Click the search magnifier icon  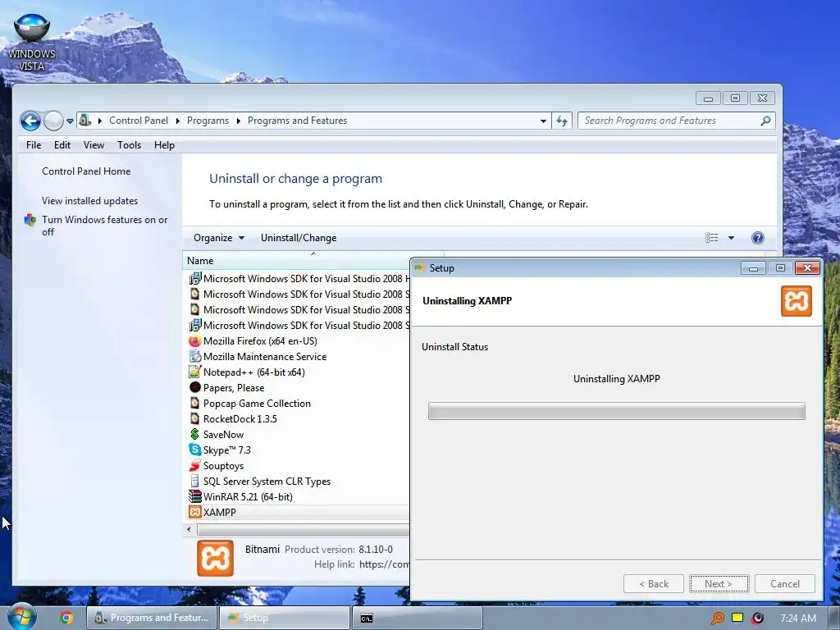[x=765, y=121]
